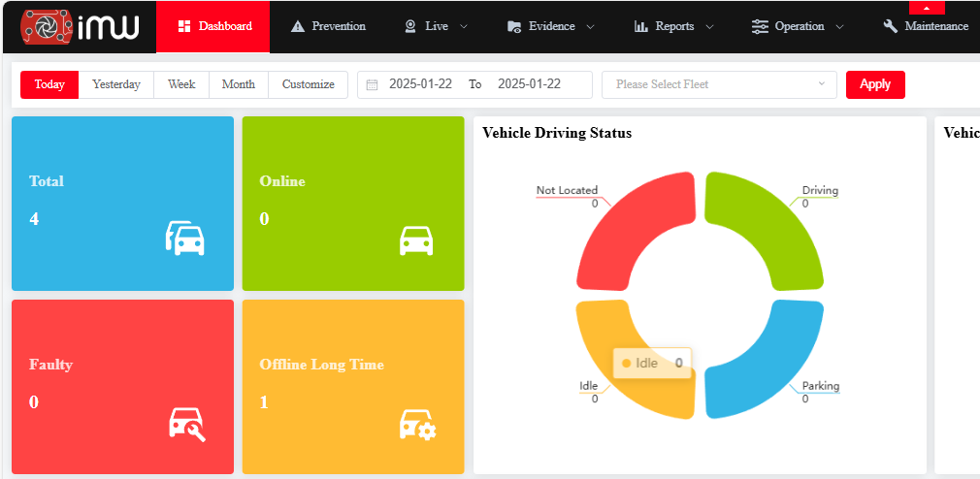Click the IMW logo in header
The image size is (980, 479).
pos(80,27)
